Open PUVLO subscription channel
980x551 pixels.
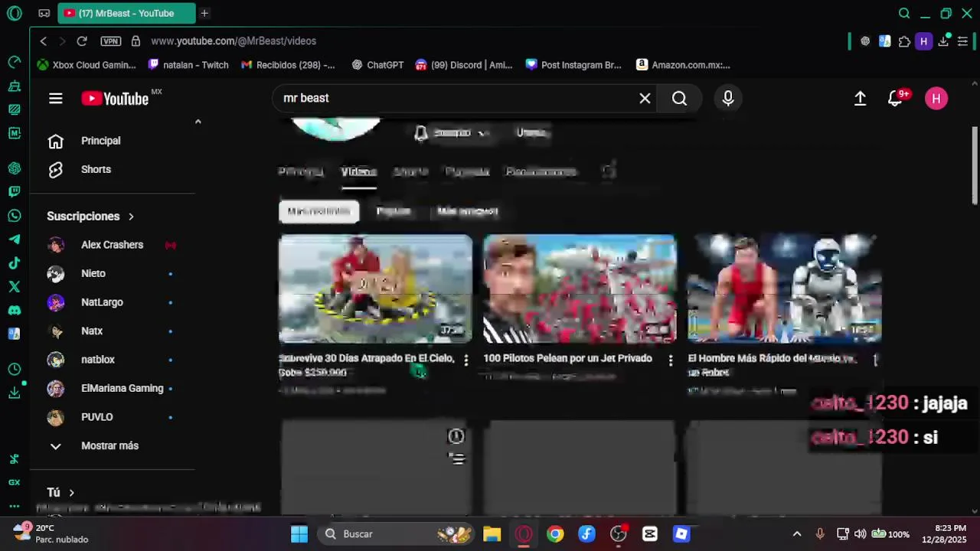pos(96,417)
